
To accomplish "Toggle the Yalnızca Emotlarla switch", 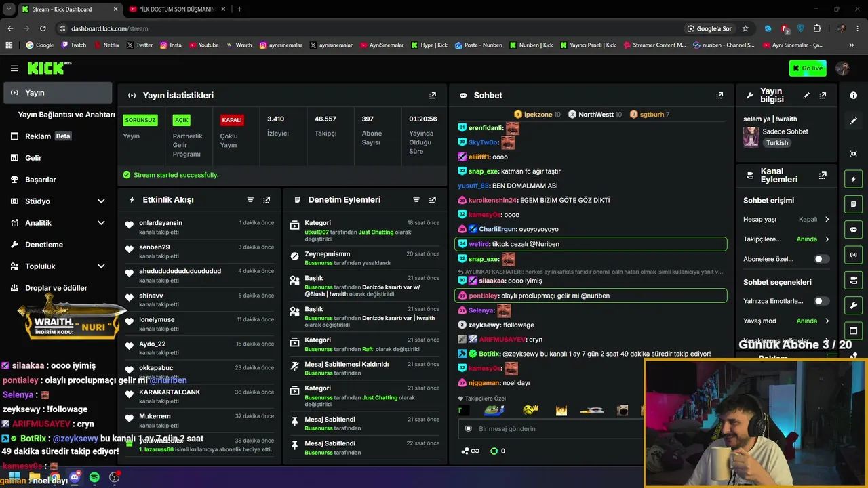I will [821, 301].
